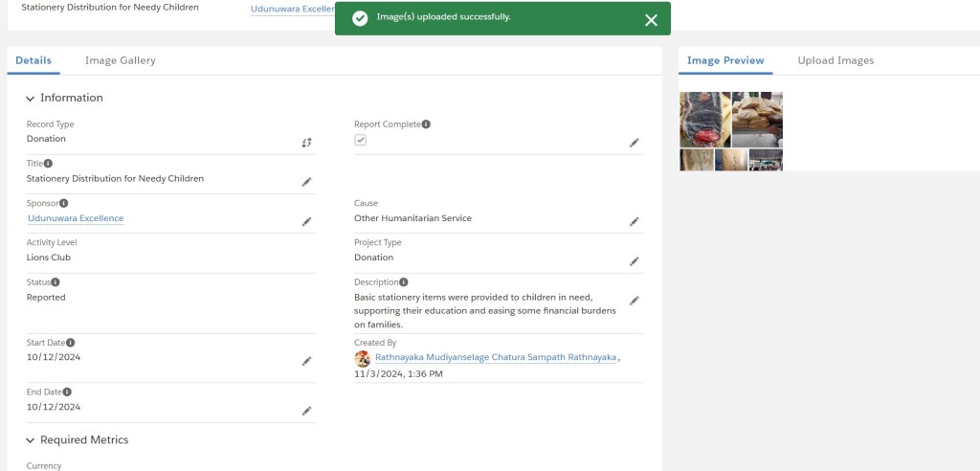Viewport: 980px width, 471px height.
Task: Edit the Project Type pencil icon
Action: click(x=634, y=261)
